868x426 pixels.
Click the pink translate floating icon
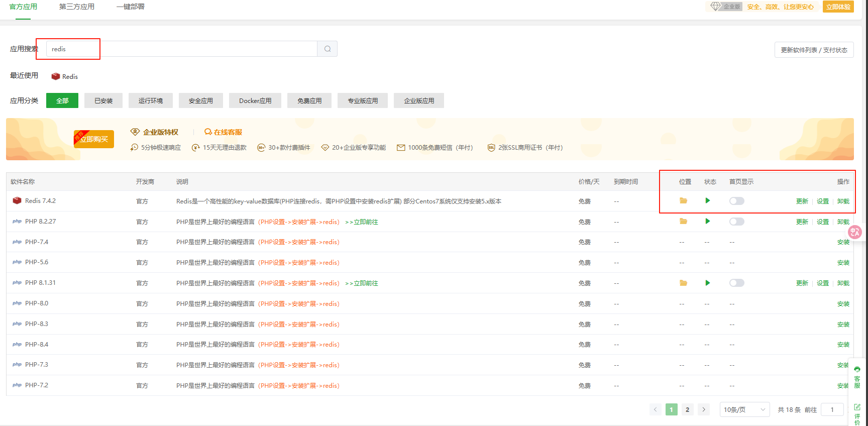[x=854, y=232]
